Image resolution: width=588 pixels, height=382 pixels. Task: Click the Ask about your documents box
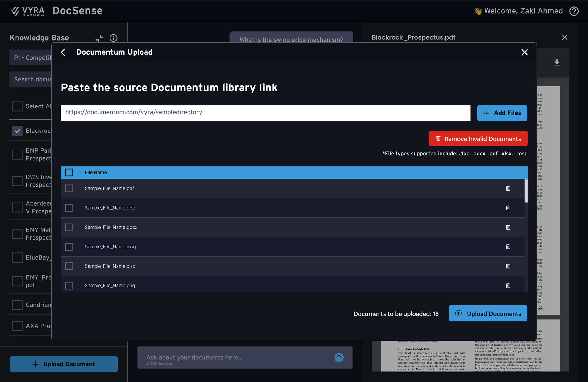click(x=245, y=357)
